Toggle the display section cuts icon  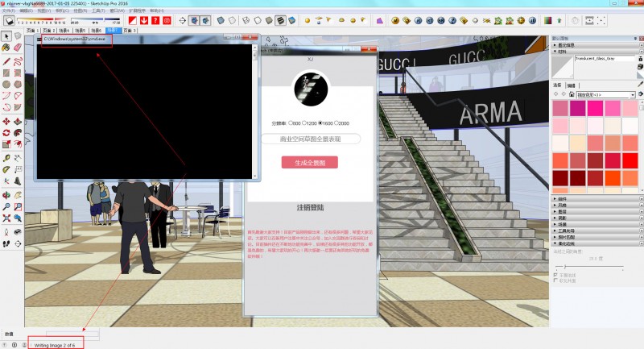point(205,20)
